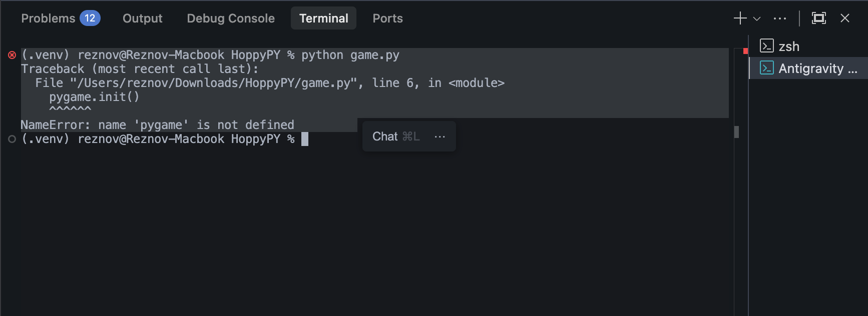Open the Debug Console tab
The image size is (868, 316).
coord(231,18)
